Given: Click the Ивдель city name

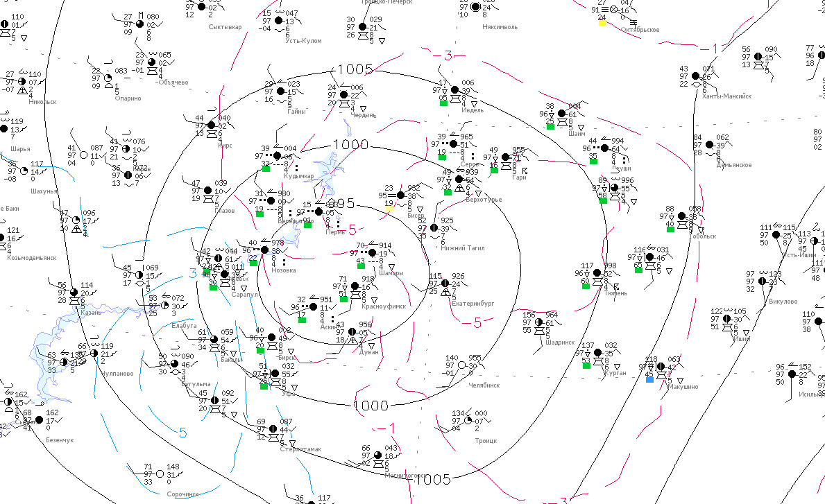Looking at the screenshot, I should [x=473, y=110].
